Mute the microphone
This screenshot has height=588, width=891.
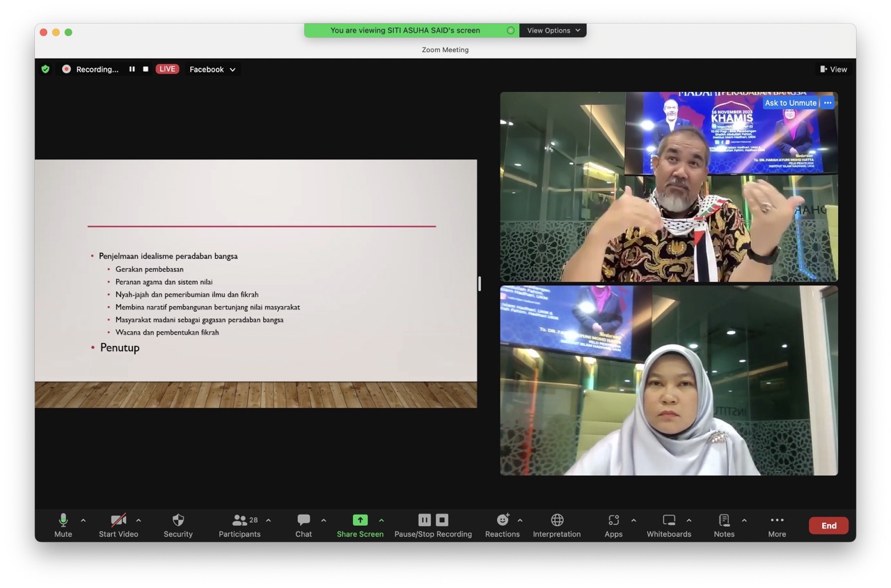coord(63,525)
